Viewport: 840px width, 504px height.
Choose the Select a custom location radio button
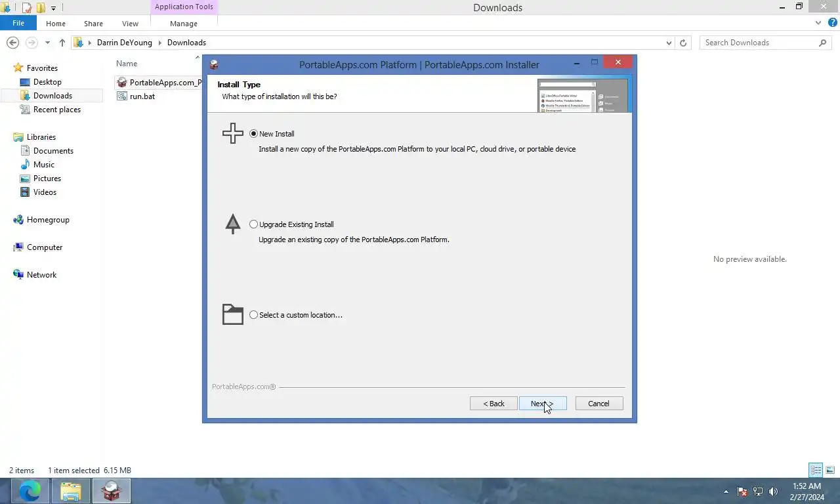point(254,315)
